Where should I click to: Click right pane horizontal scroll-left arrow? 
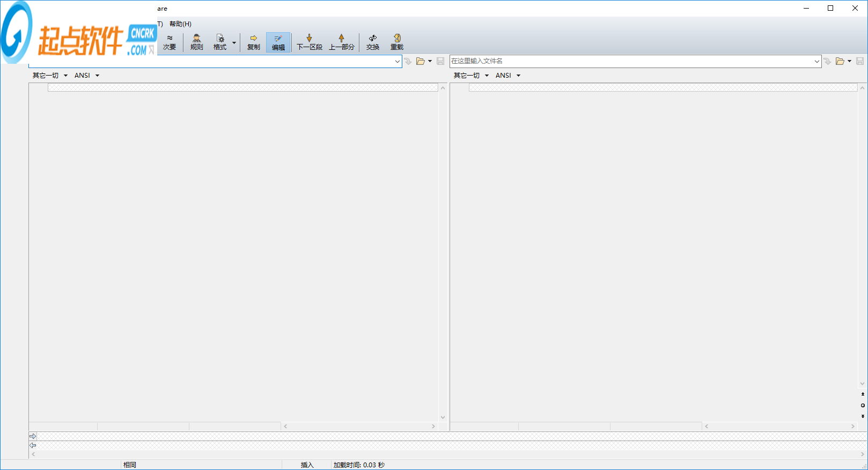click(707, 426)
